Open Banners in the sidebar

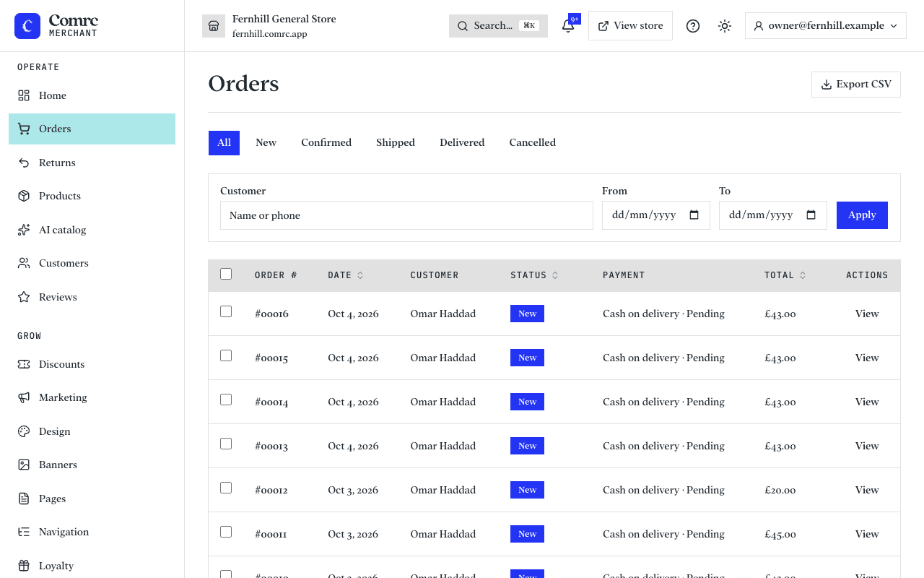tap(92, 465)
